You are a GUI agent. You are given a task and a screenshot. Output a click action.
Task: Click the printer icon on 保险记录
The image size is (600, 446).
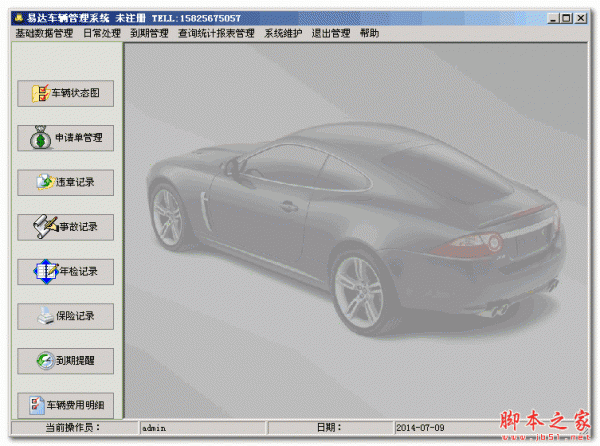[46, 316]
